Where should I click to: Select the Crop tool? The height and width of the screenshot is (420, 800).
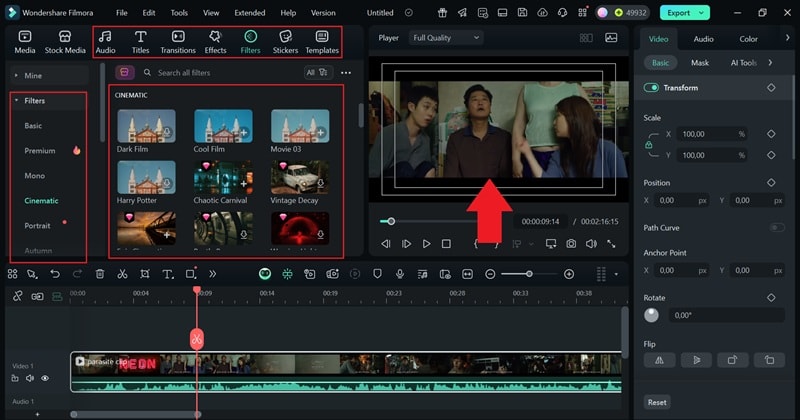(x=145, y=275)
